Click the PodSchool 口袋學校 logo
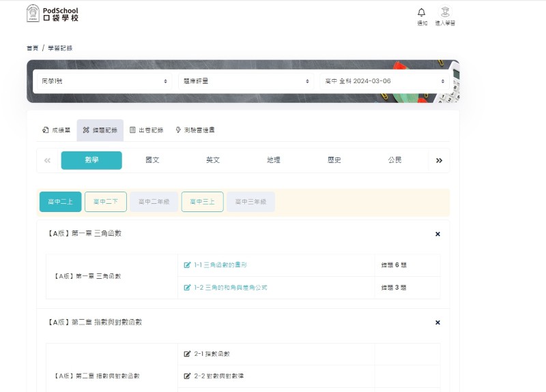The height and width of the screenshot is (392, 546). click(53, 14)
